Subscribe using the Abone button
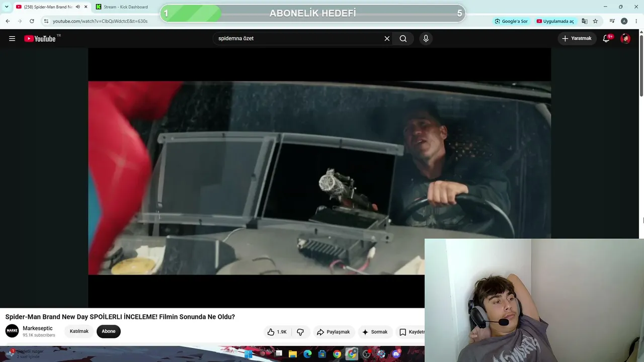 [x=109, y=331]
